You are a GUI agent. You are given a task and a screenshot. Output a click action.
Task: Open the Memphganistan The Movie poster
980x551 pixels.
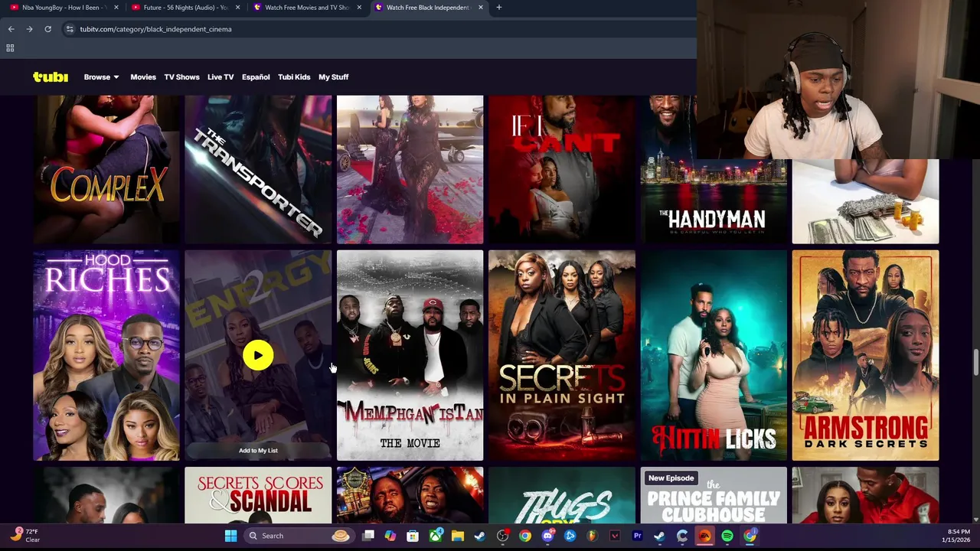(x=410, y=355)
